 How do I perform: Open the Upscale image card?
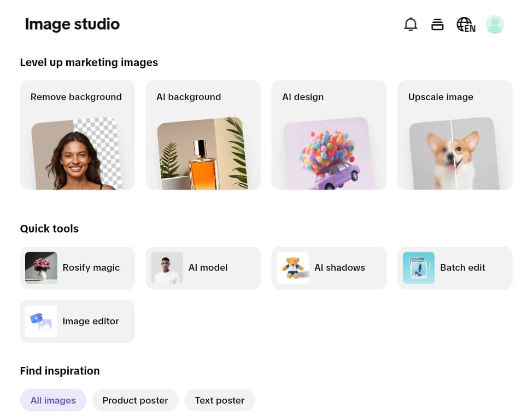pyautogui.click(x=455, y=135)
